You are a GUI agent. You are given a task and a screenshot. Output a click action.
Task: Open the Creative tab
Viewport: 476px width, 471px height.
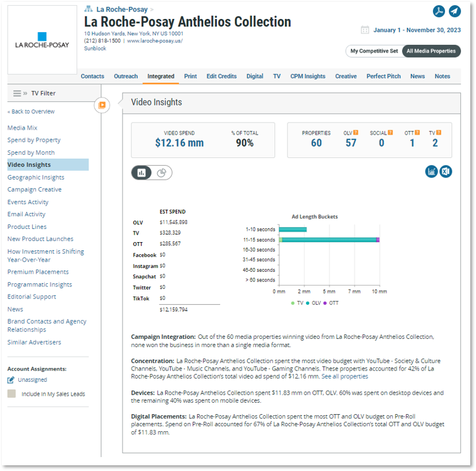click(346, 76)
